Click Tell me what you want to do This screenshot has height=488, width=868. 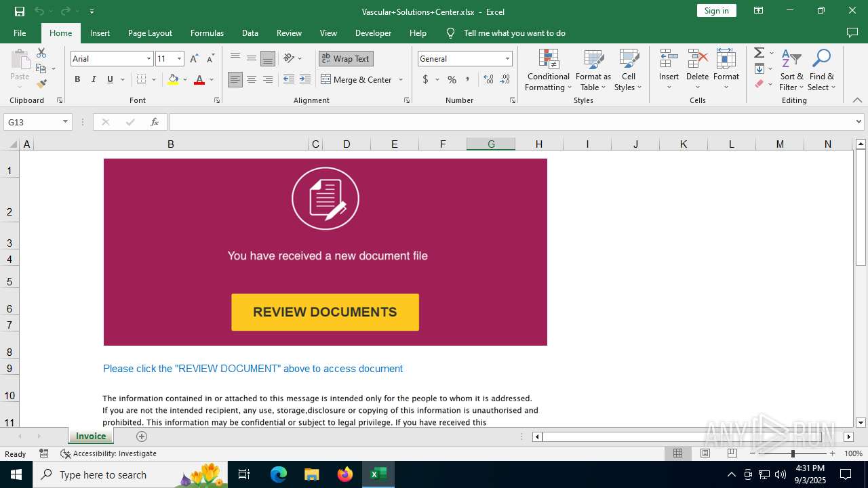[514, 33]
